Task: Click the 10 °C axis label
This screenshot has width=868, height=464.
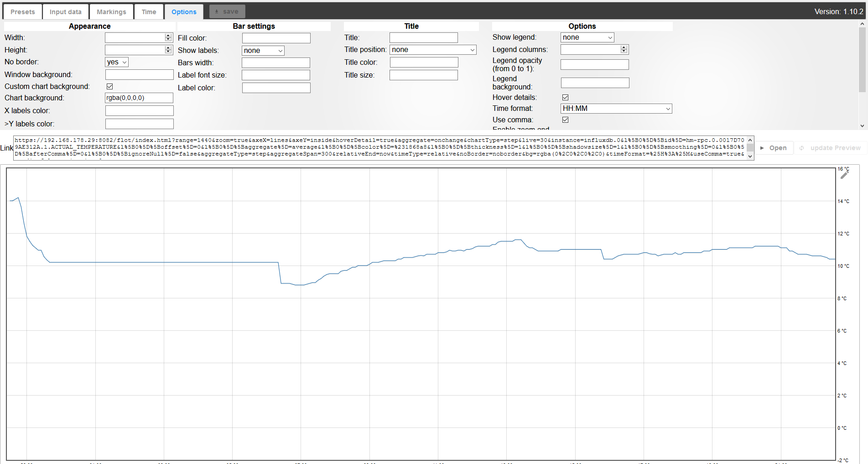Action: pos(843,266)
